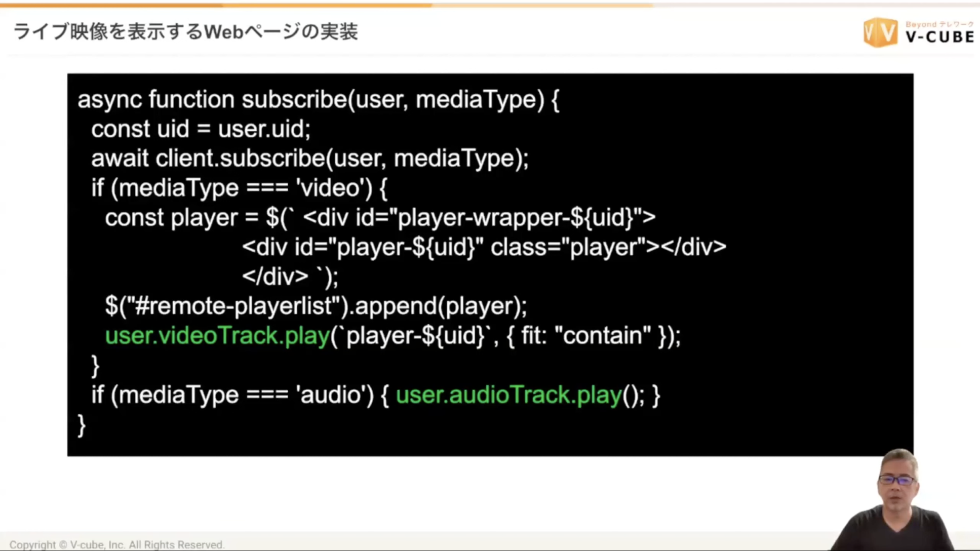This screenshot has height=551, width=980.
Task: Click the div class="player" code line
Action: coord(484,247)
